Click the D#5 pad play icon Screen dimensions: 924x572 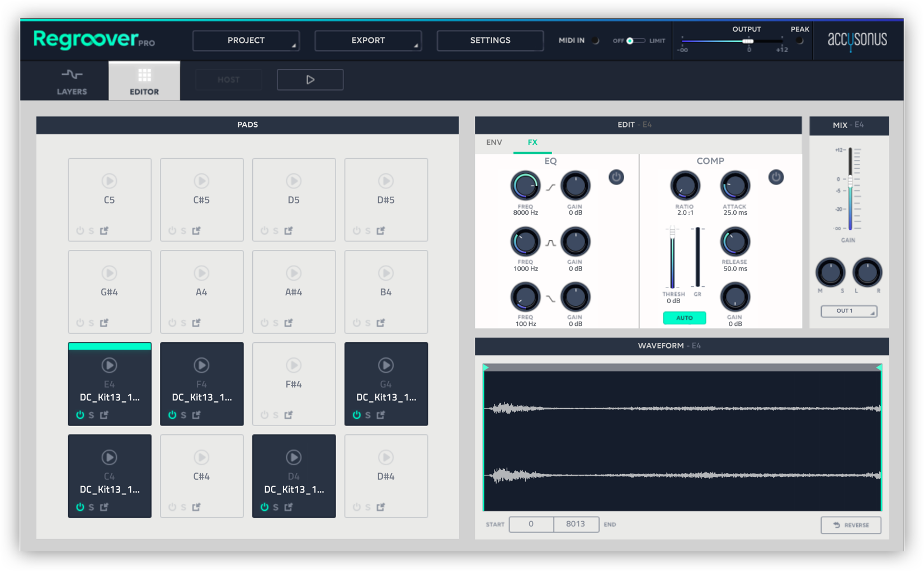[x=385, y=181]
